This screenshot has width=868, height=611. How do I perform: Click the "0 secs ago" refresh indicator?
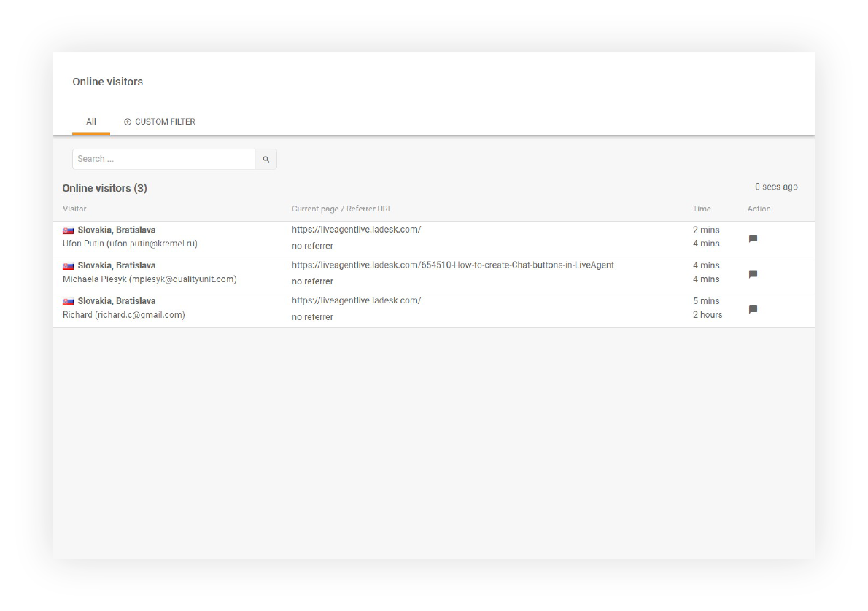[776, 187]
